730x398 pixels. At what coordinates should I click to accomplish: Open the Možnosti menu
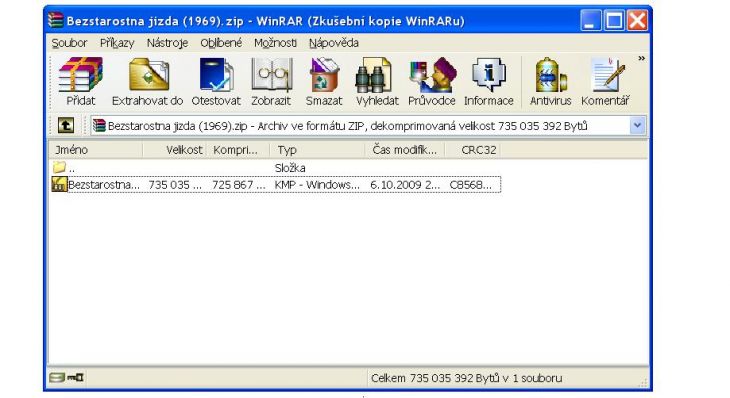tap(275, 43)
